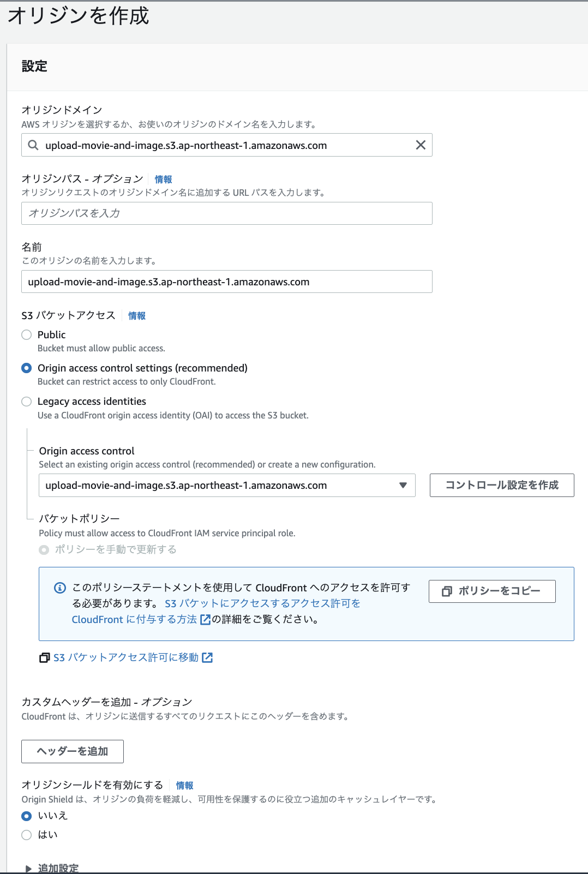Click the オリジンパスを入力 input field
This screenshot has height=874, width=588.
[x=226, y=213]
